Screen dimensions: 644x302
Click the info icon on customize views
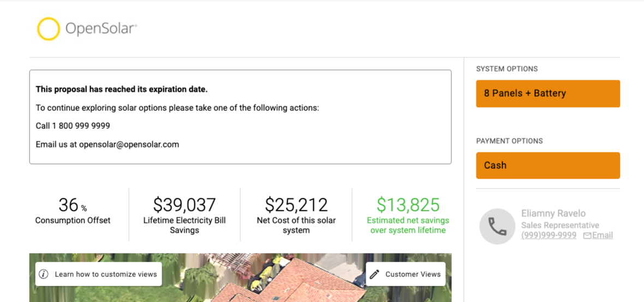click(x=44, y=274)
